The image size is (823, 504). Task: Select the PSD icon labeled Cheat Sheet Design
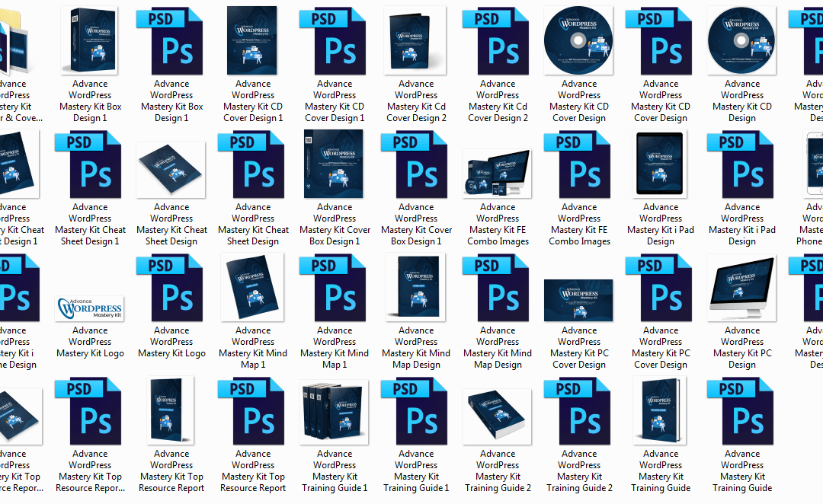tap(251, 164)
